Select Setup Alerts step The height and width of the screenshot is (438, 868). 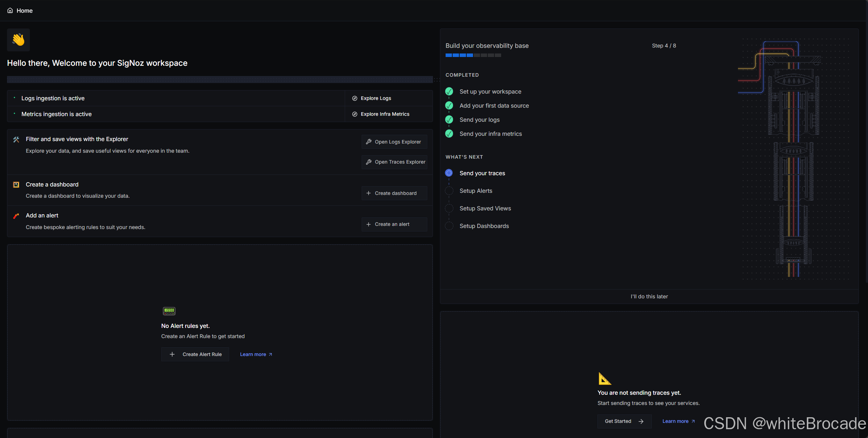tap(476, 191)
